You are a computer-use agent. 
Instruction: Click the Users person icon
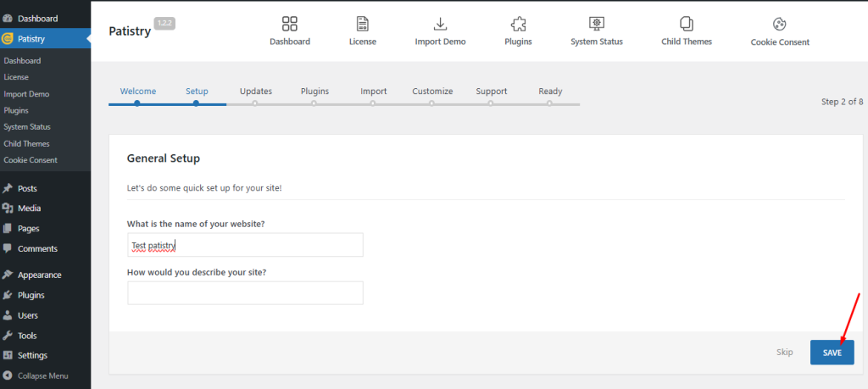[x=8, y=315]
